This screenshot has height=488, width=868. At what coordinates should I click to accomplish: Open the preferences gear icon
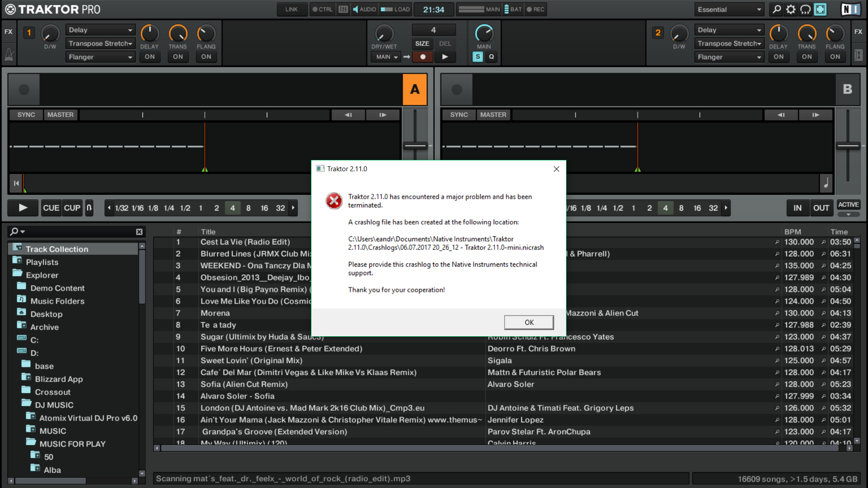(x=791, y=9)
